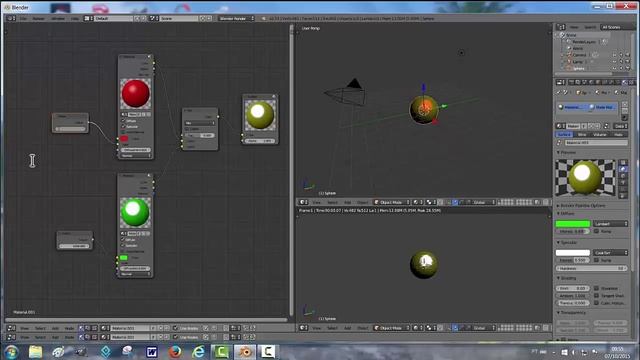Click the Material.001 field in upper node header

pos(130,328)
